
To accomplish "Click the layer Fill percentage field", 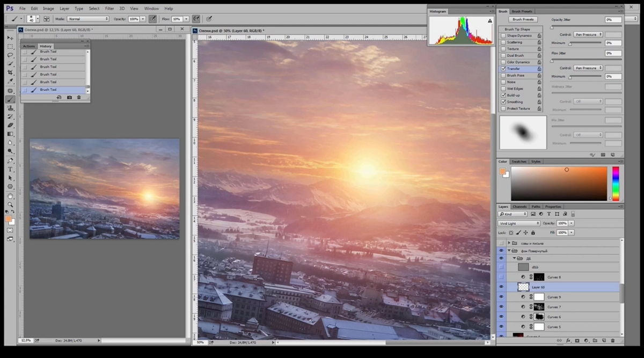I will (562, 232).
